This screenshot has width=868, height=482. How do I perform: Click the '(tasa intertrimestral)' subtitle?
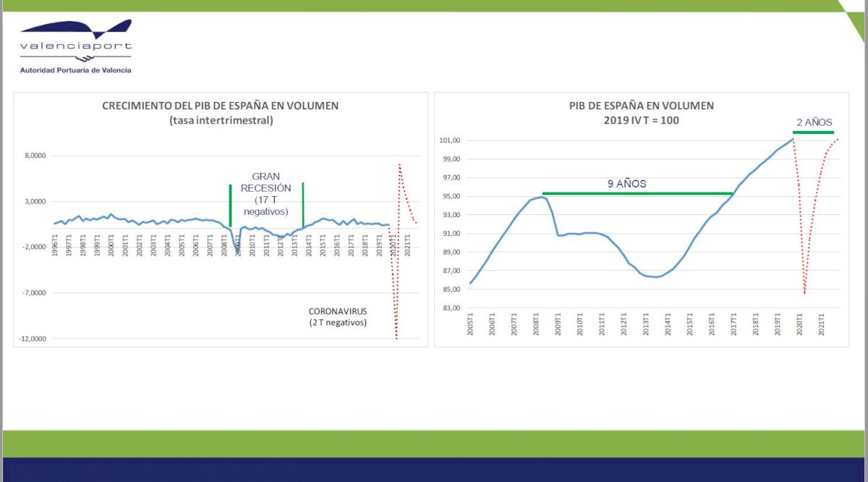(220, 120)
